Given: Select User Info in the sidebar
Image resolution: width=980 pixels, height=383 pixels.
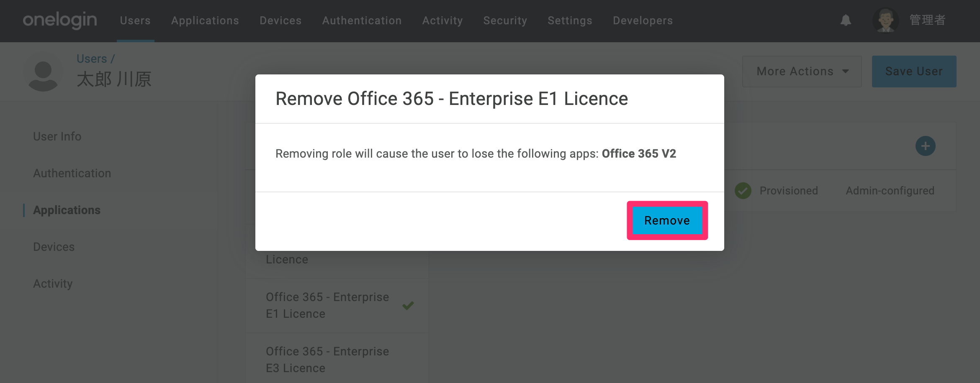Looking at the screenshot, I should (x=57, y=136).
